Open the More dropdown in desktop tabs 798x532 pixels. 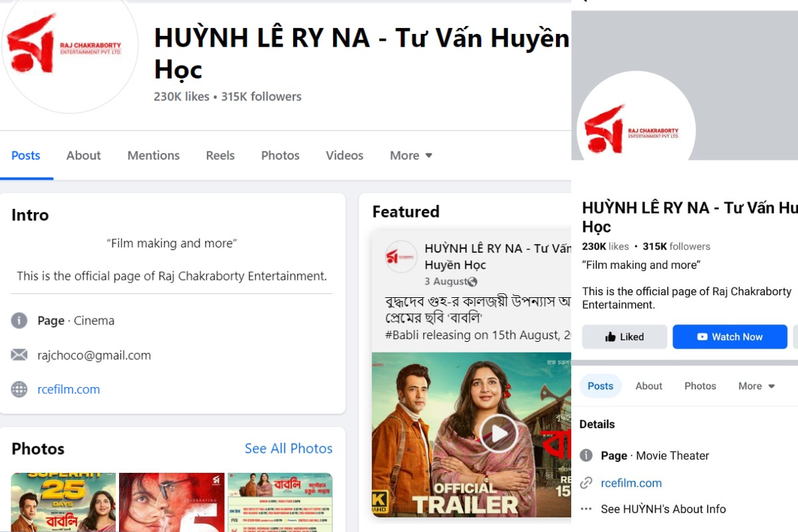(411, 156)
